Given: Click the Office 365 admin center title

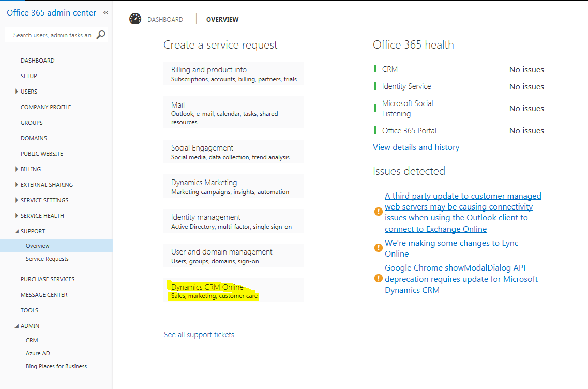Looking at the screenshot, I should (x=51, y=13).
